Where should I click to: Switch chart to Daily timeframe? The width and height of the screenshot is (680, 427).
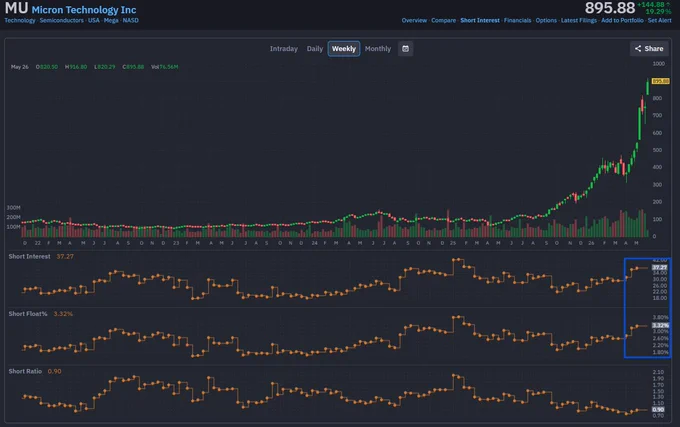(x=315, y=49)
